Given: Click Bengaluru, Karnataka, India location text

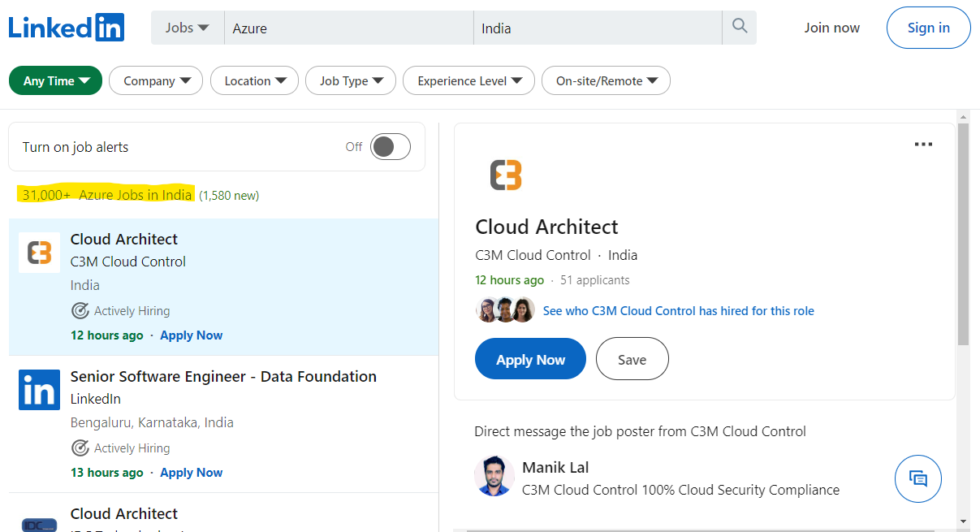Looking at the screenshot, I should click(152, 422).
